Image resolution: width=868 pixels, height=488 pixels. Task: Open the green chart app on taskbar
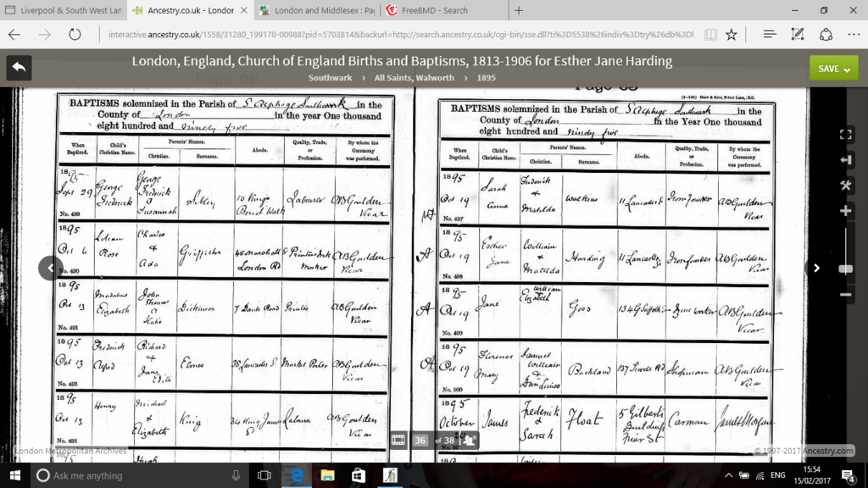(x=390, y=475)
